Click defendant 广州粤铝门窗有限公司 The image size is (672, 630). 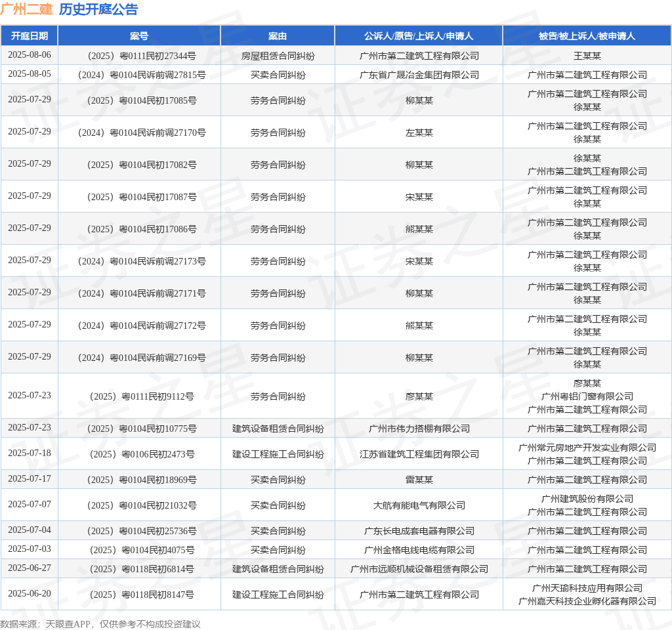[587, 396]
